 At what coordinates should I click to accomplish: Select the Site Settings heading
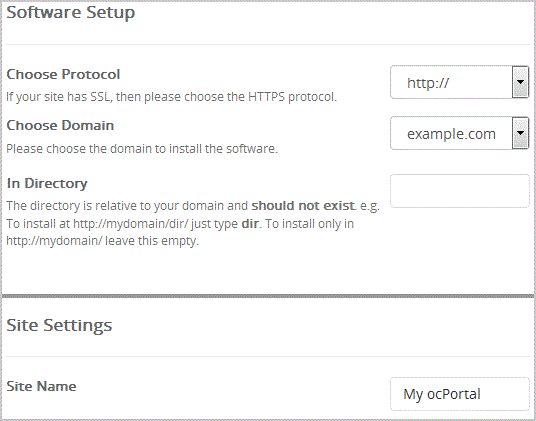point(59,325)
